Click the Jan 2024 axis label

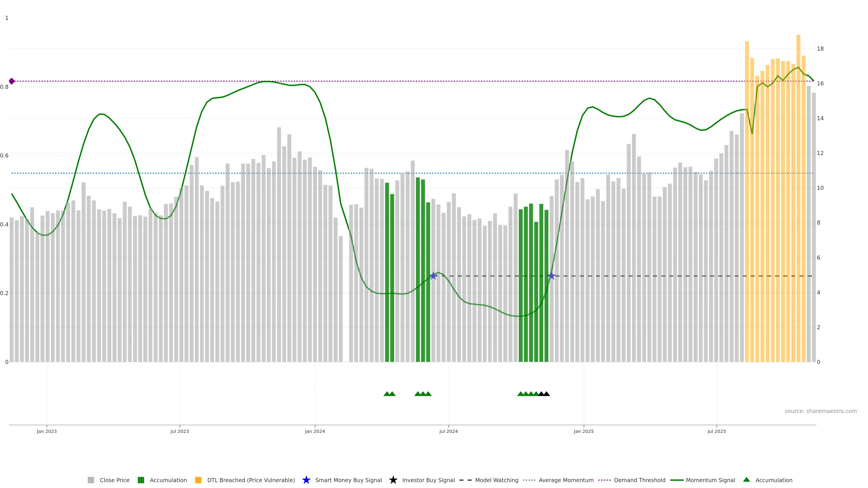point(315,431)
